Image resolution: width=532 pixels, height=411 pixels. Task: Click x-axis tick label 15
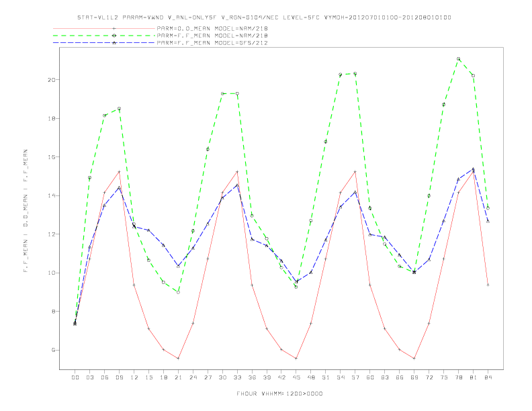coord(149,377)
